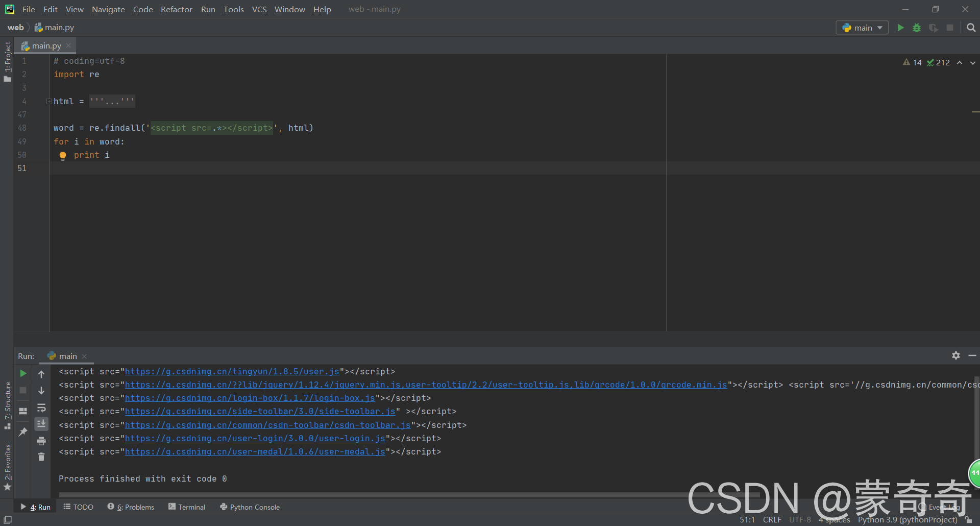
Task: Open the View menu
Action: [75, 9]
